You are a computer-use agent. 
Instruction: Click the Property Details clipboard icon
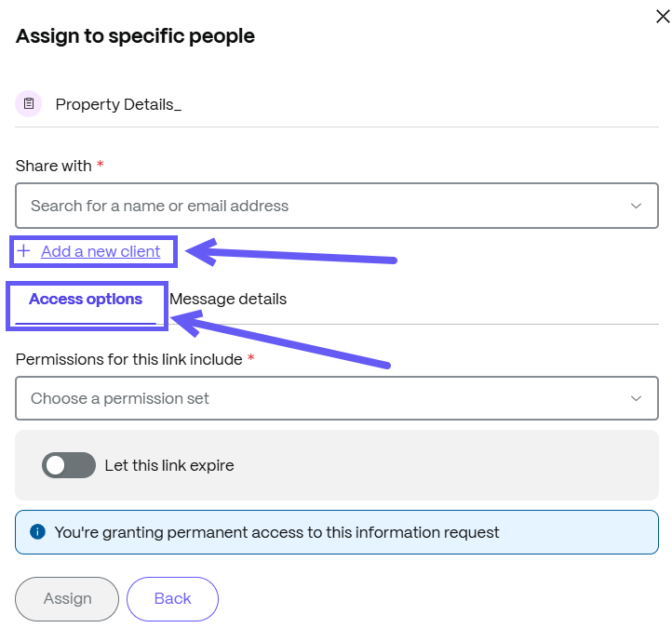(x=29, y=103)
